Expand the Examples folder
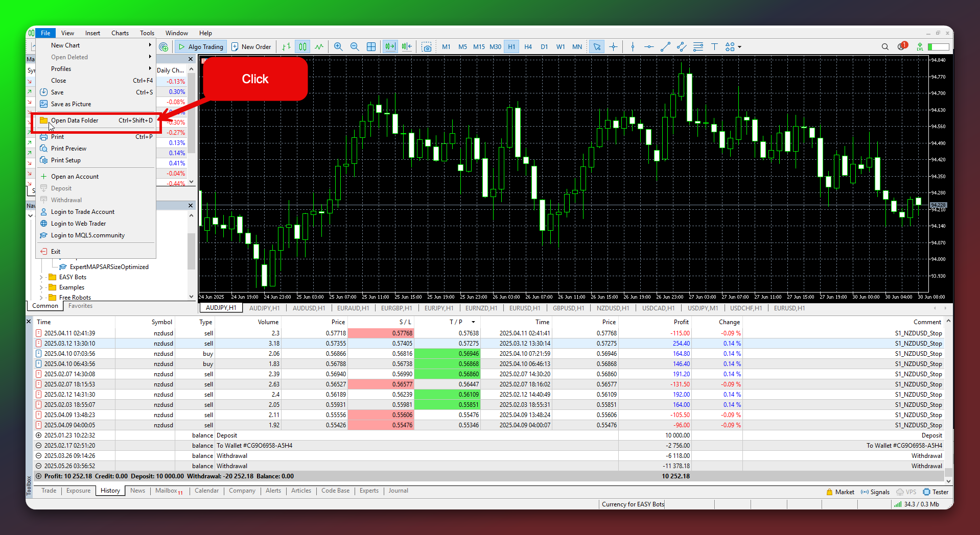The height and width of the screenshot is (535, 980). (41, 287)
